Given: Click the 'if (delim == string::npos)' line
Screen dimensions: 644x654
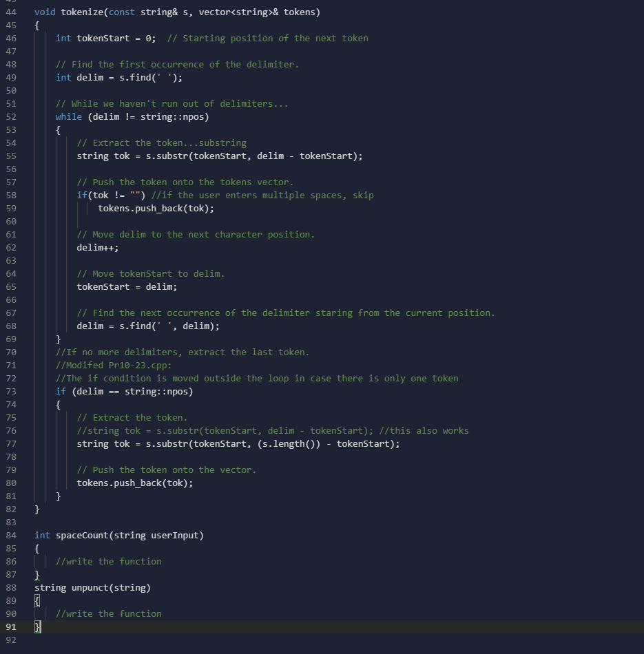Looking at the screenshot, I should tap(125, 392).
